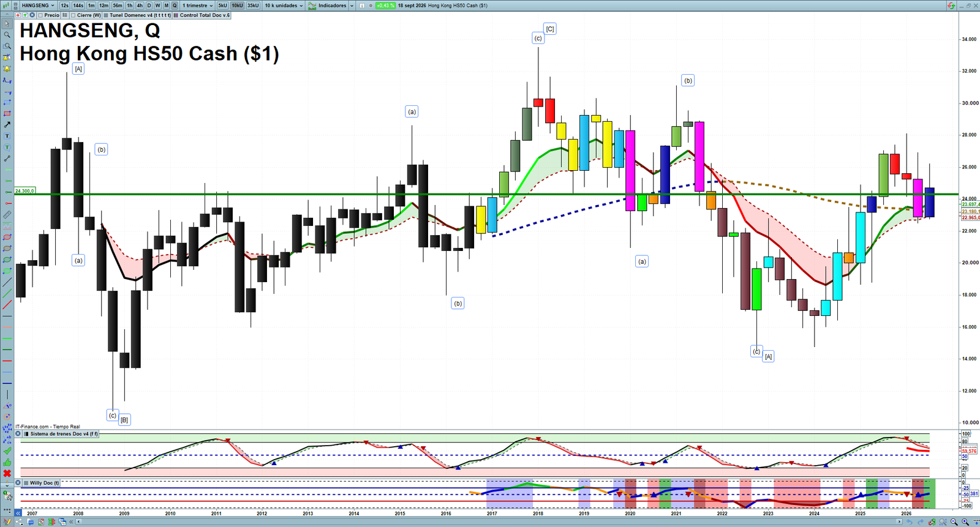Click the red X delete icon

tap(7, 474)
